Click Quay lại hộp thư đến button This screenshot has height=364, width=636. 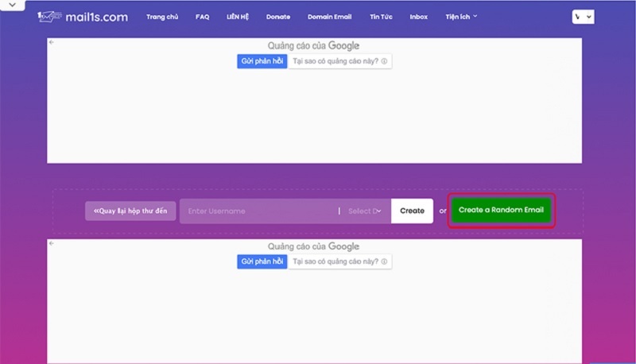coord(130,211)
